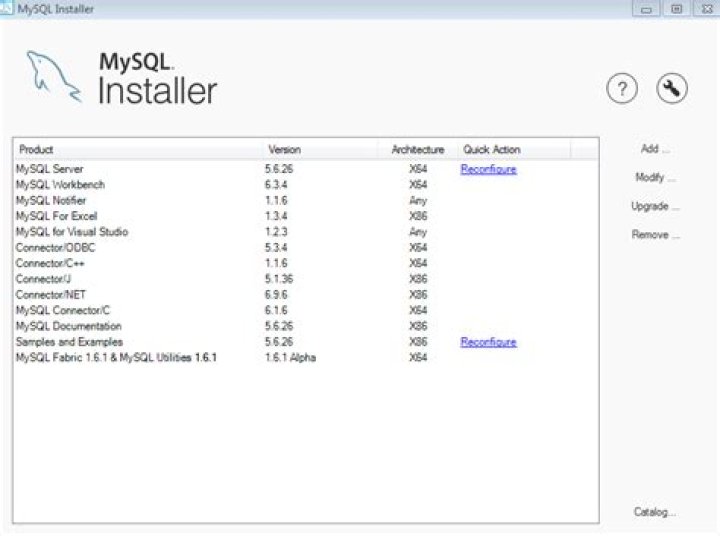Maximize the MySQL Installer window
Screen dimensions: 720x536
pyautogui.click(x=676, y=9)
